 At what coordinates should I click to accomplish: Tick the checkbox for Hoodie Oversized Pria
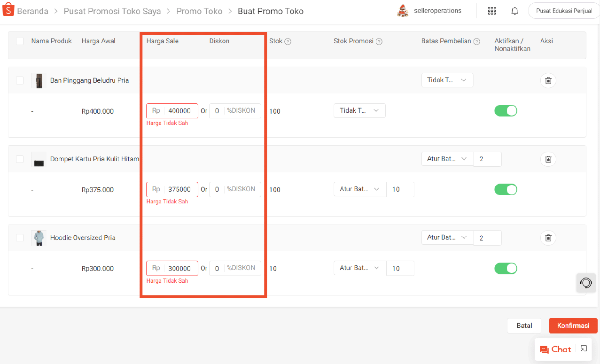[x=20, y=238]
